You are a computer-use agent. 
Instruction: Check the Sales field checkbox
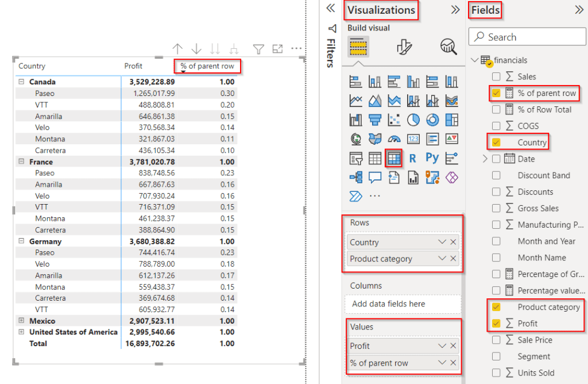click(x=496, y=76)
